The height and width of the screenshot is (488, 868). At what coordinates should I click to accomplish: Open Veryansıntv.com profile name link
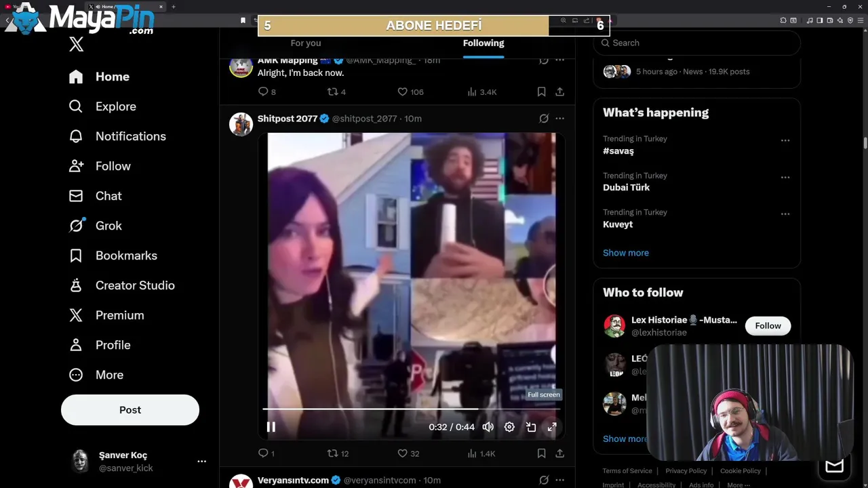(x=293, y=481)
